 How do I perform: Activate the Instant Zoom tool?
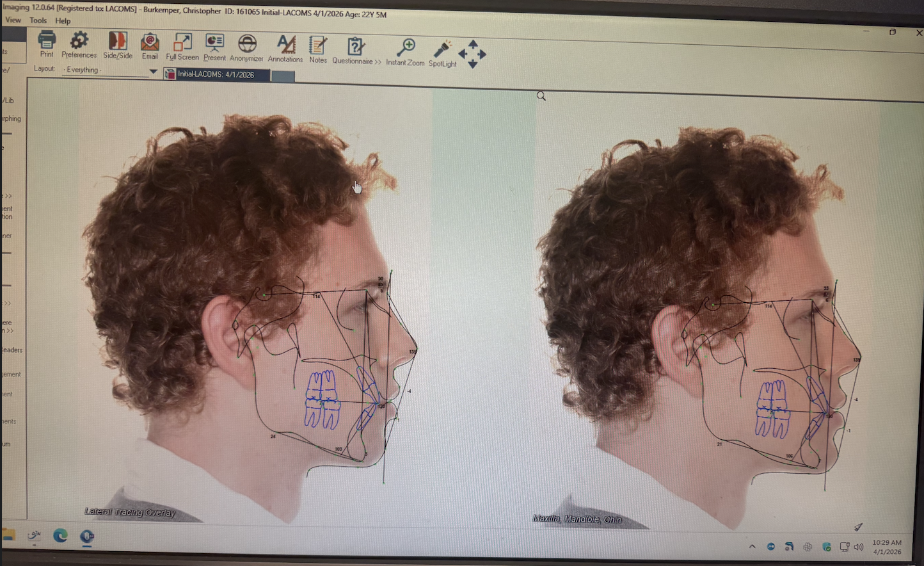click(x=405, y=51)
